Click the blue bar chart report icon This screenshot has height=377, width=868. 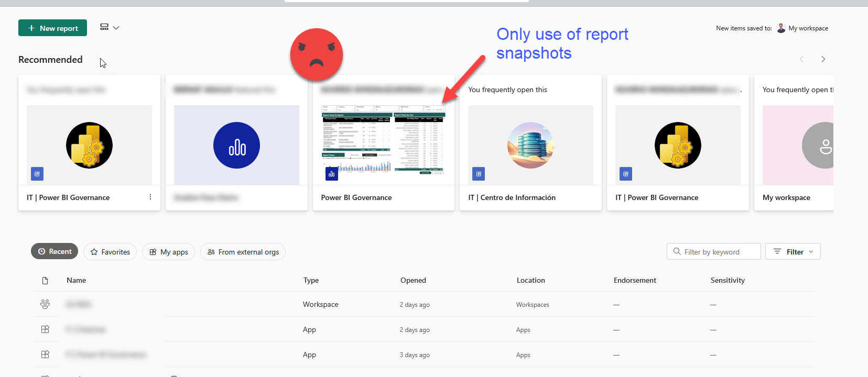click(x=236, y=146)
